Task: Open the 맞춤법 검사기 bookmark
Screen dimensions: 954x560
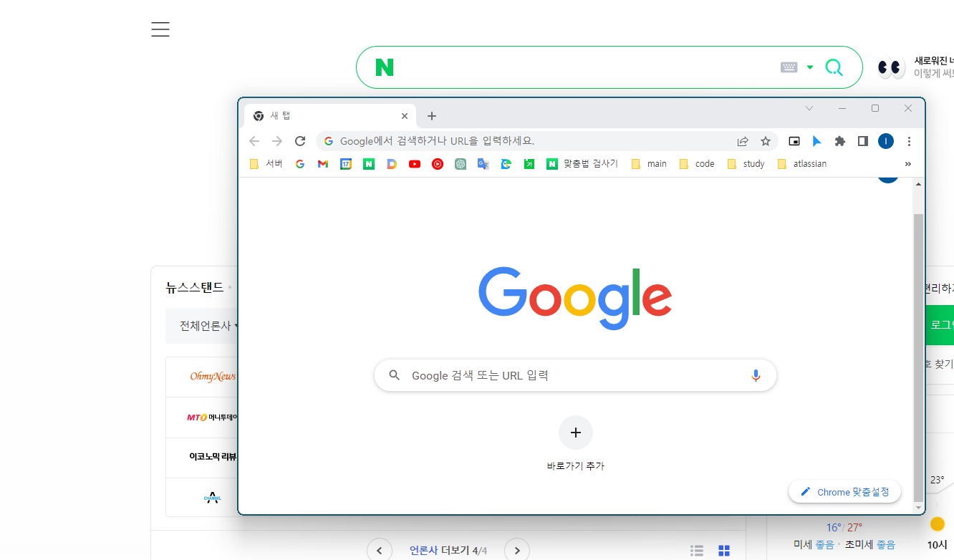Action: tap(582, 164)
